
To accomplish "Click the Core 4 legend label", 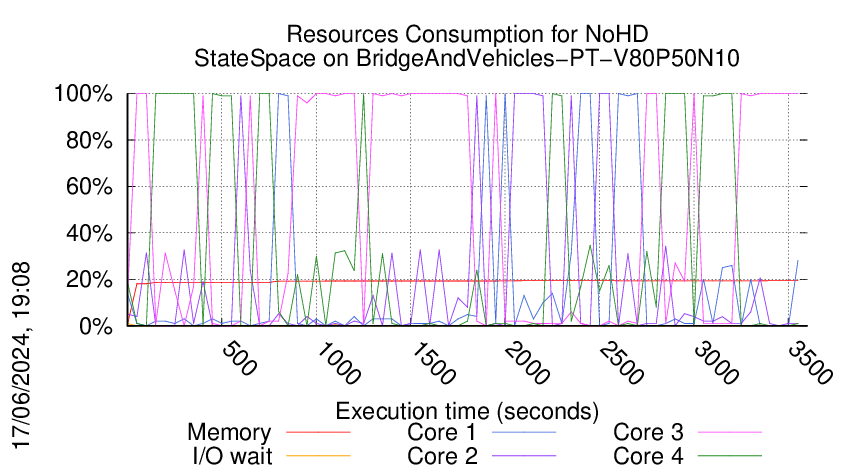I will pyautogui.click(x=648, y=456).
